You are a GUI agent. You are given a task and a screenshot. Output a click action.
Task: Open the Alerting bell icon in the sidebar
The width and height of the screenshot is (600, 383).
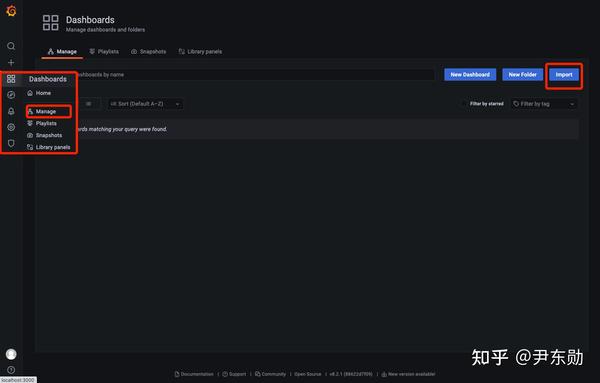[11, 111]
